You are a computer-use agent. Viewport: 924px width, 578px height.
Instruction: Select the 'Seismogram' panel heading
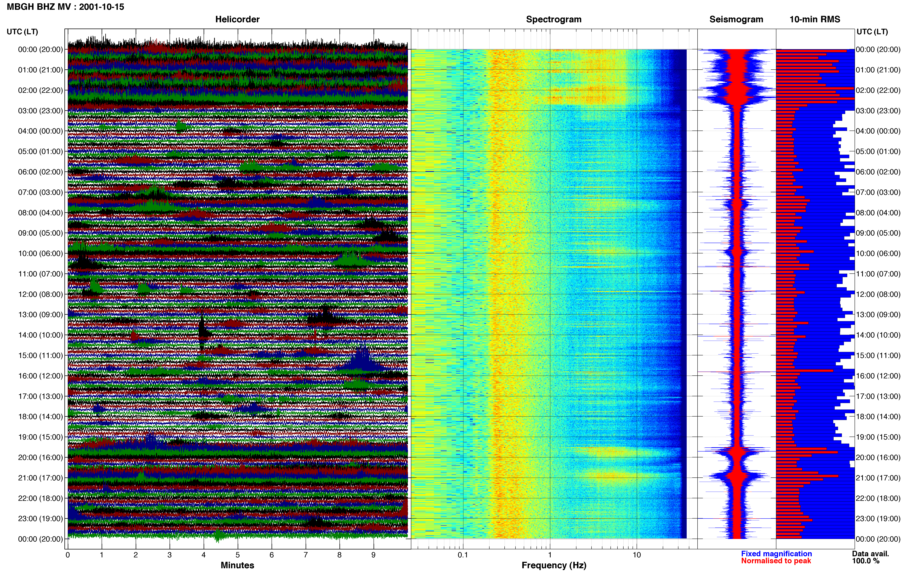736,19
